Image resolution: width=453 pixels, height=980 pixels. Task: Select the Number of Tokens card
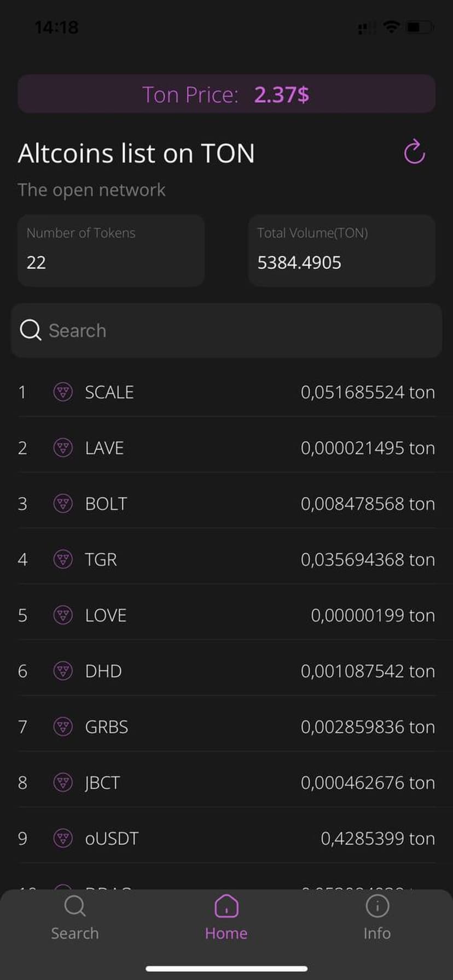(111, 250)
